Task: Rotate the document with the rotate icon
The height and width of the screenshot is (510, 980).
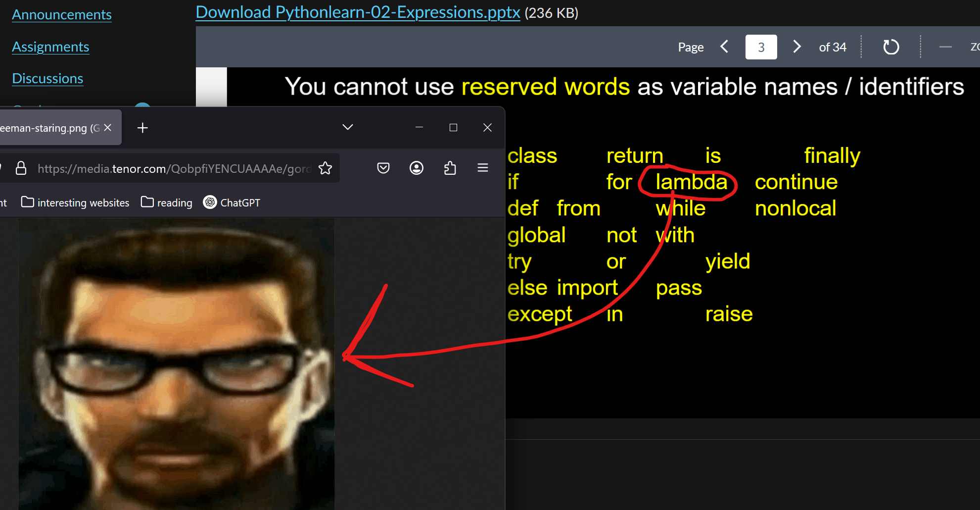Action: (891, 47)
